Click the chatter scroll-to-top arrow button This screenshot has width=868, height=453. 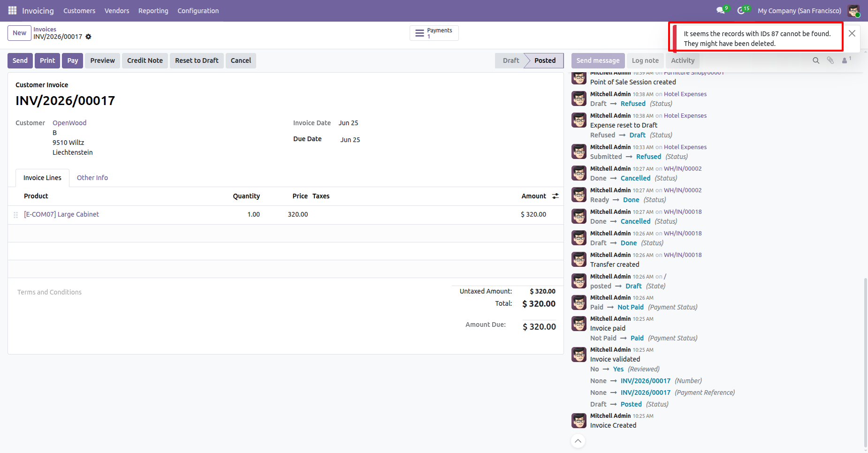[578, 441]
